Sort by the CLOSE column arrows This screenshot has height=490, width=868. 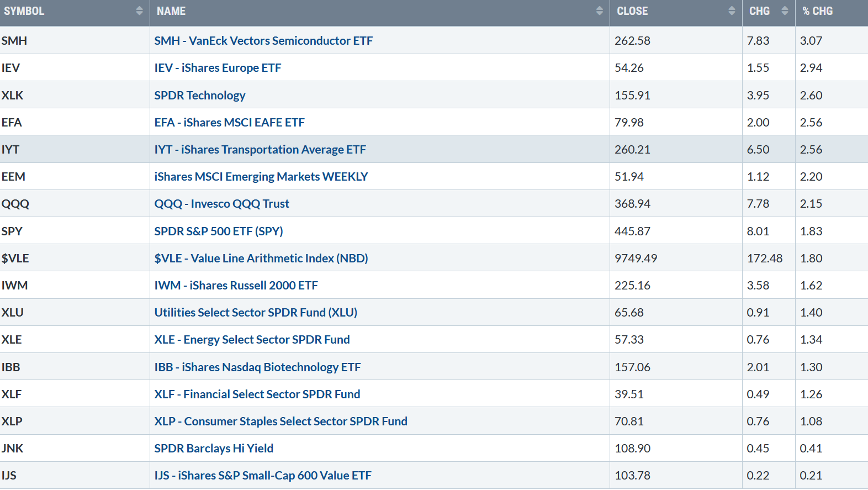tap(732, 11)
